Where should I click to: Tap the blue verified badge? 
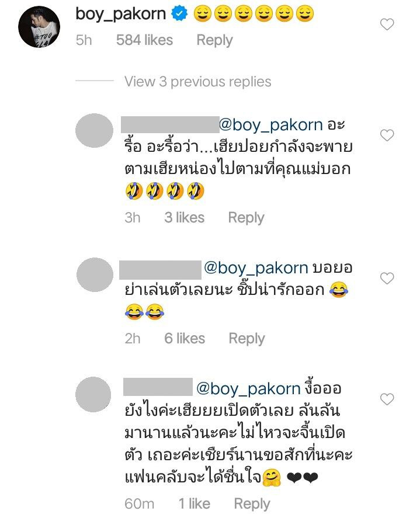pyautogui.click(x=179, y=13)
